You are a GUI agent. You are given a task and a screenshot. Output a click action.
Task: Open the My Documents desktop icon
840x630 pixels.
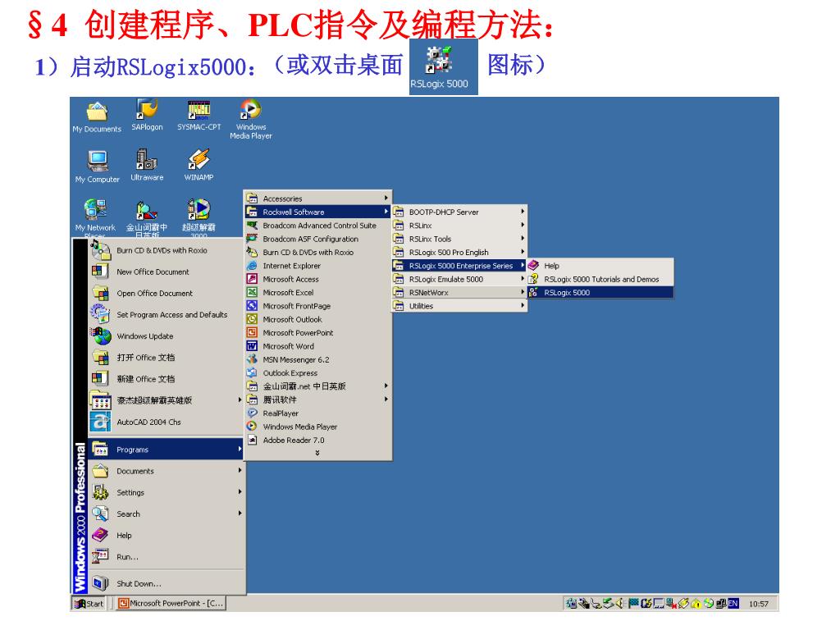point(97,116)
